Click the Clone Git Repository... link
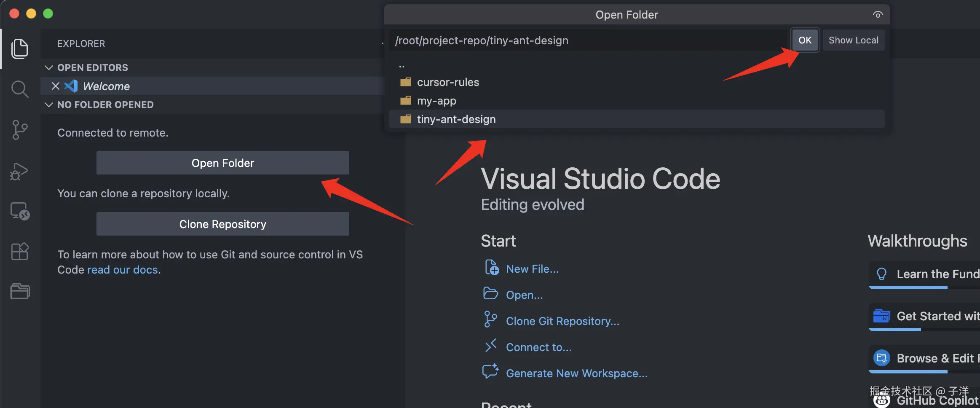Viewport: 980px width, 408px height. click(562, 321)
